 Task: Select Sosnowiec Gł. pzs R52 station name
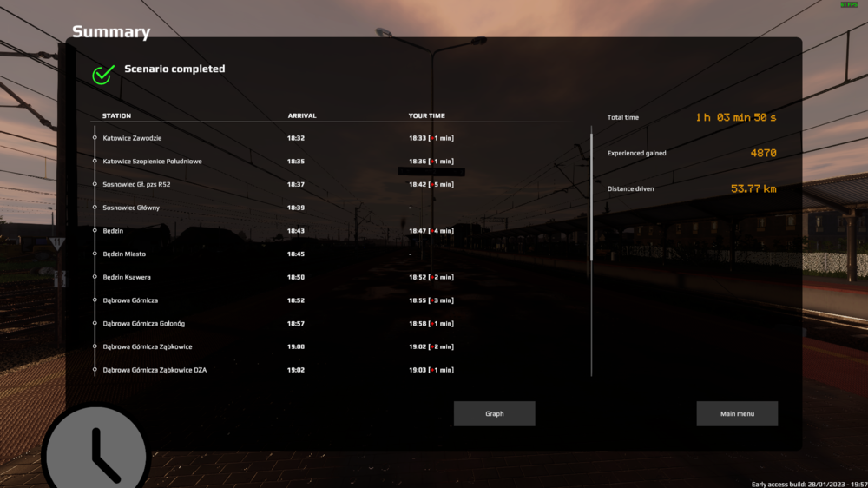(x=136, y=184)
